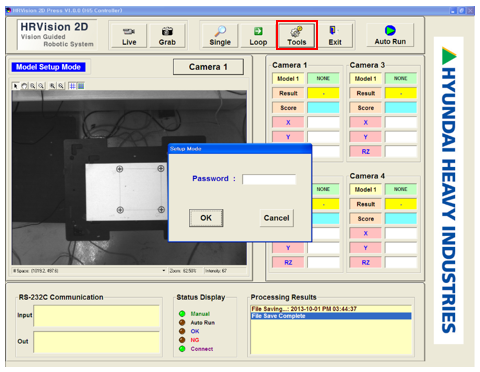
Task: Click the RZ label in Camera 4
Action: click(x=365, y=263)
